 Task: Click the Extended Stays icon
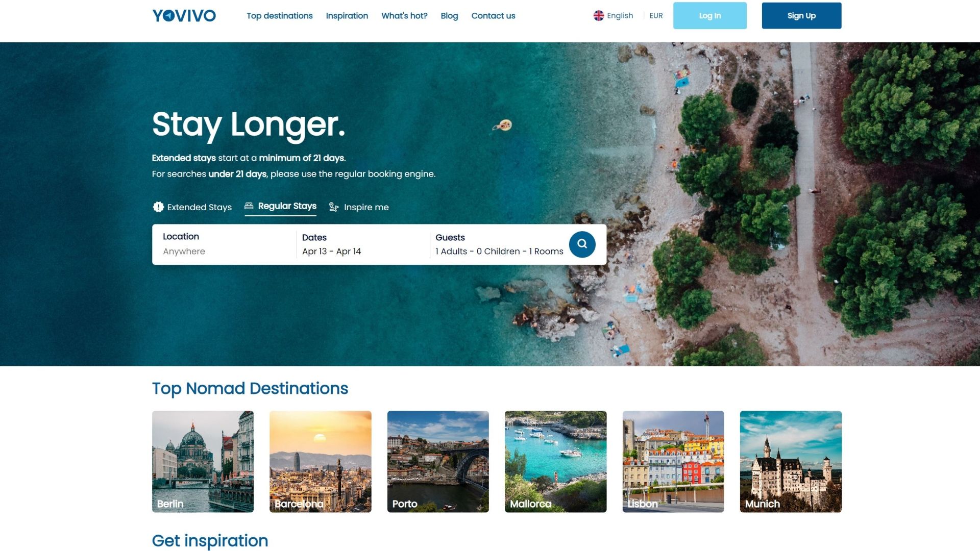[x=158, y=207]
